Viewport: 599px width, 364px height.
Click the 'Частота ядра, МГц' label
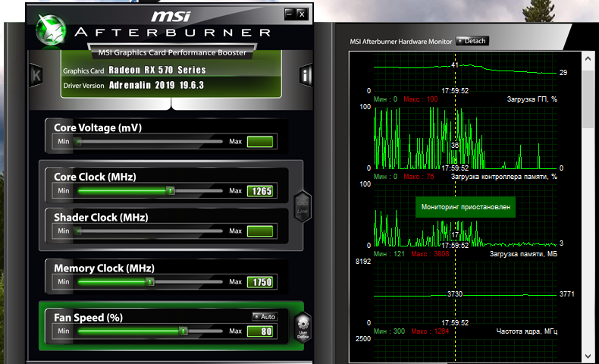pyautogui.click(x=526, y=331)
